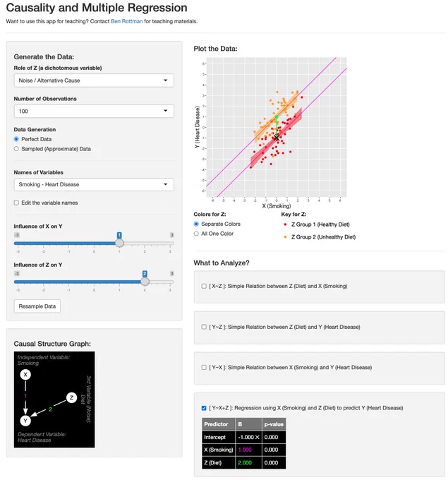Click the green vertical line in plot
448x480 pixels.
pos(277,126)
